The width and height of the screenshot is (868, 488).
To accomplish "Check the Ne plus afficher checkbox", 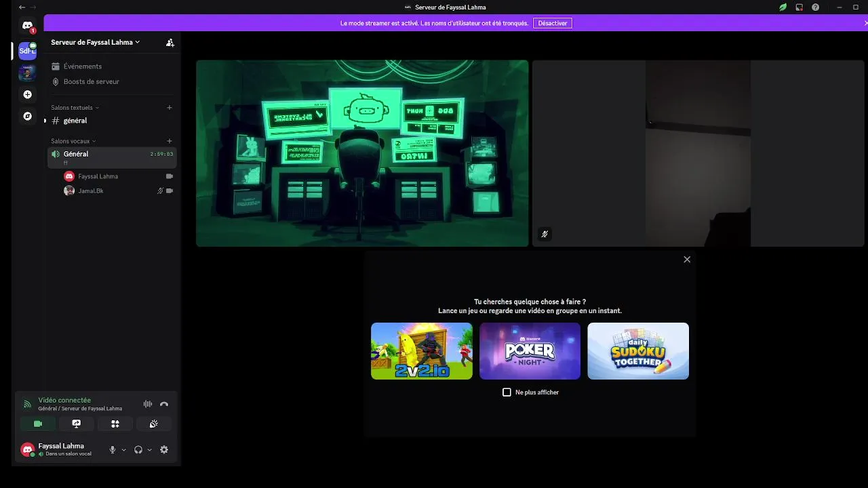I will pos(507,392).
